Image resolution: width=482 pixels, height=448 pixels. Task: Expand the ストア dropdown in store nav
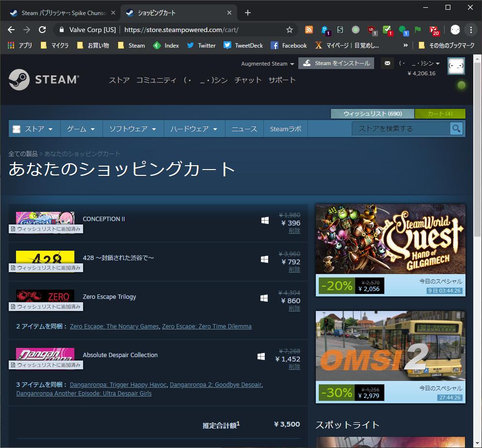click(x=34, y=129)
